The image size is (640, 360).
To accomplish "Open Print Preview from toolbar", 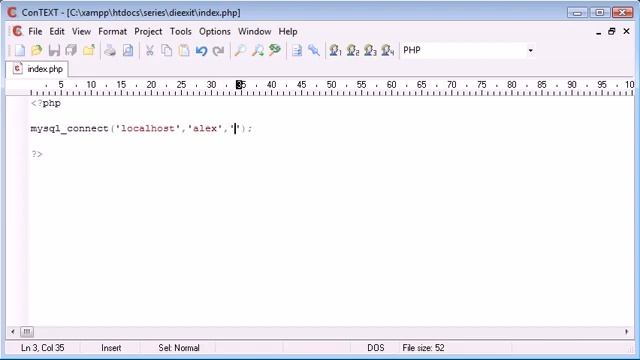I will (128, 51).
